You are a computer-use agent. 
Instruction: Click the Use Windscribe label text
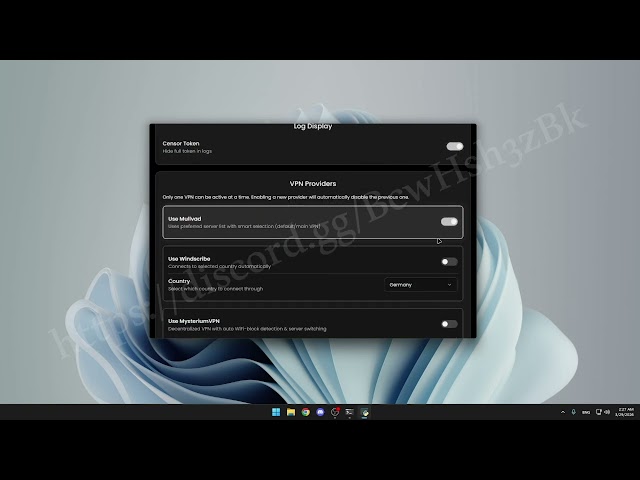[x=188, y=258]
